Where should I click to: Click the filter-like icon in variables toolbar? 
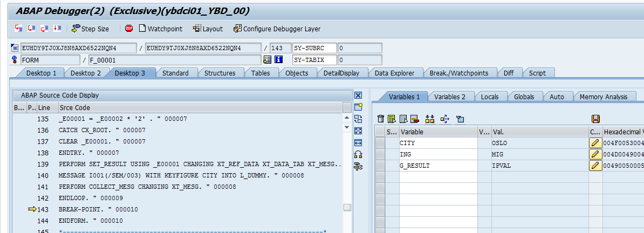click(460, 119)
